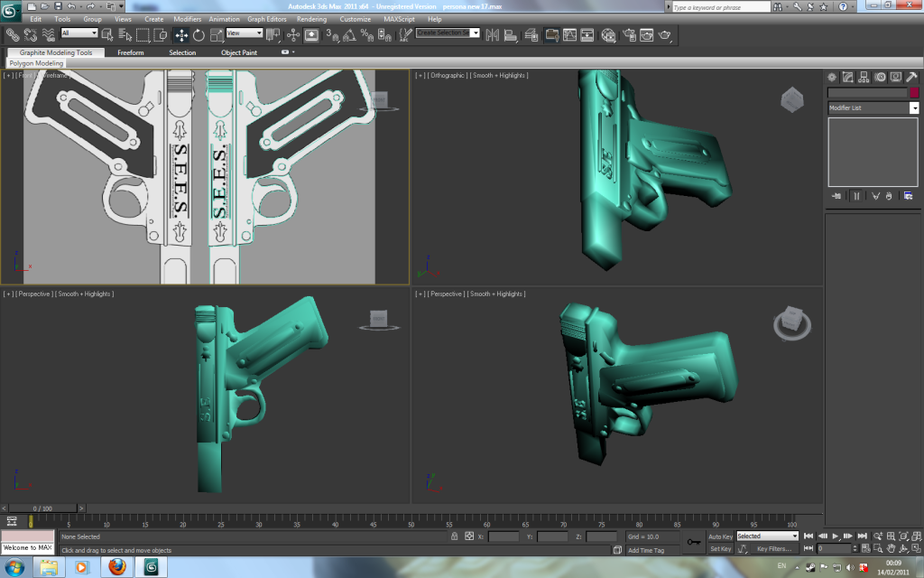This screenshot has height=578, width=924.
Task: Click the Align tool in toolbar
Action: (511, 35)
